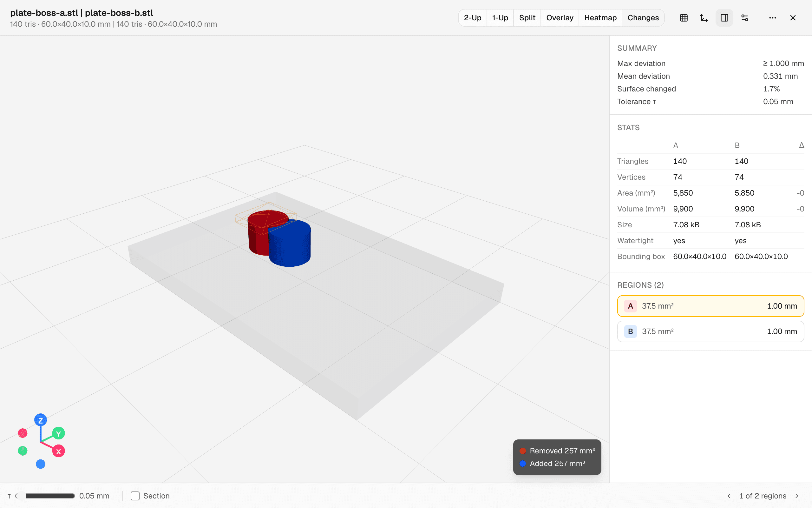
Task: Switch to Split view
Action: [x=527, y=18]
